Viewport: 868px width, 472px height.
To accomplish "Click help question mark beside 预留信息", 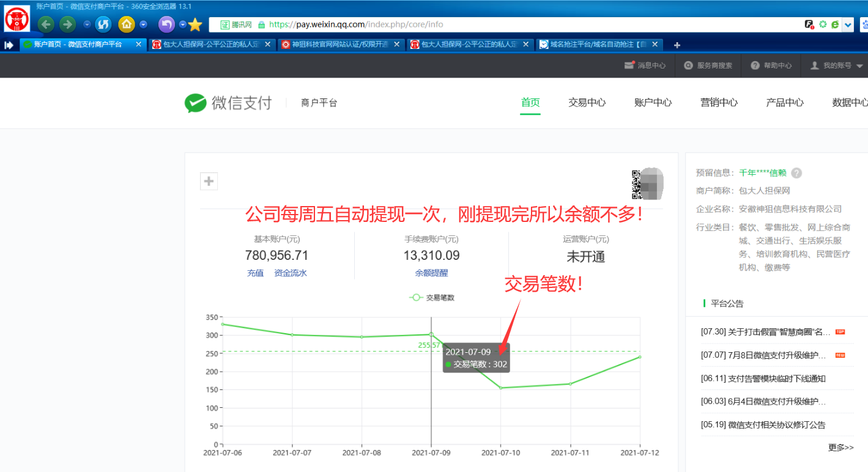I will [796, 173].
